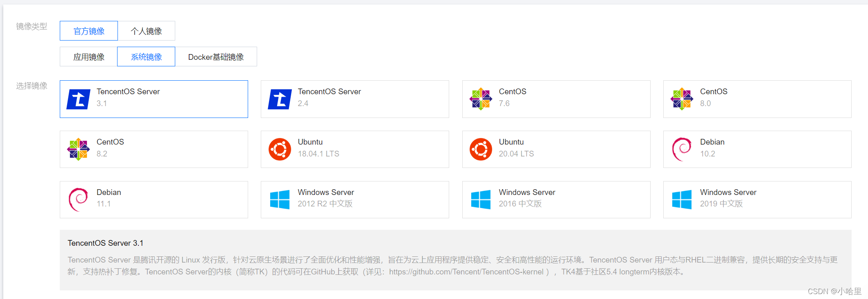Click the Ubuntu 18.04.1 LTS logo icon
This screenshot has height=299, width=868.
click(280, 149)
